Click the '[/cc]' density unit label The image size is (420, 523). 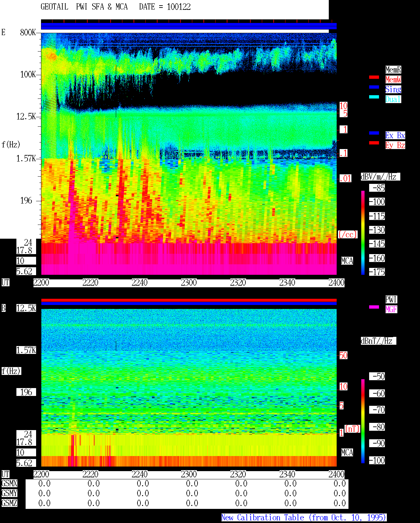tap(347, 234)
